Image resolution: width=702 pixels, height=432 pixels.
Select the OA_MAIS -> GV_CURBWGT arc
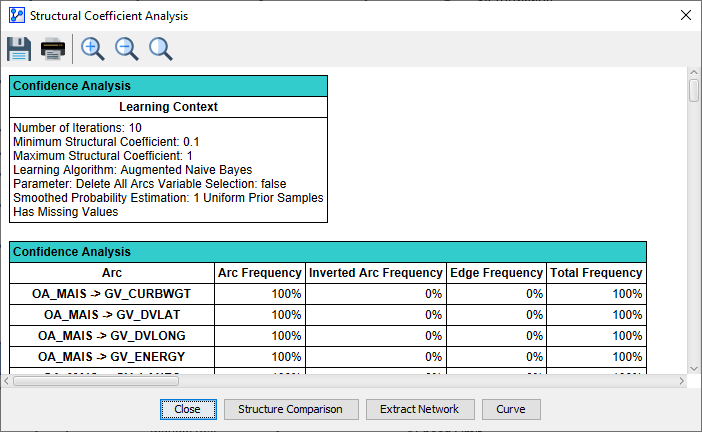click(112, 294)
